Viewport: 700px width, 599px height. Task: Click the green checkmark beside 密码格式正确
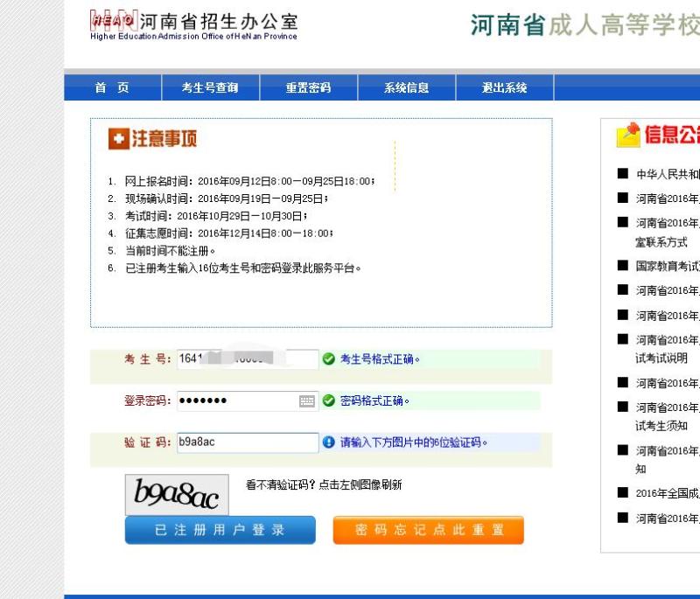(329, 400)
